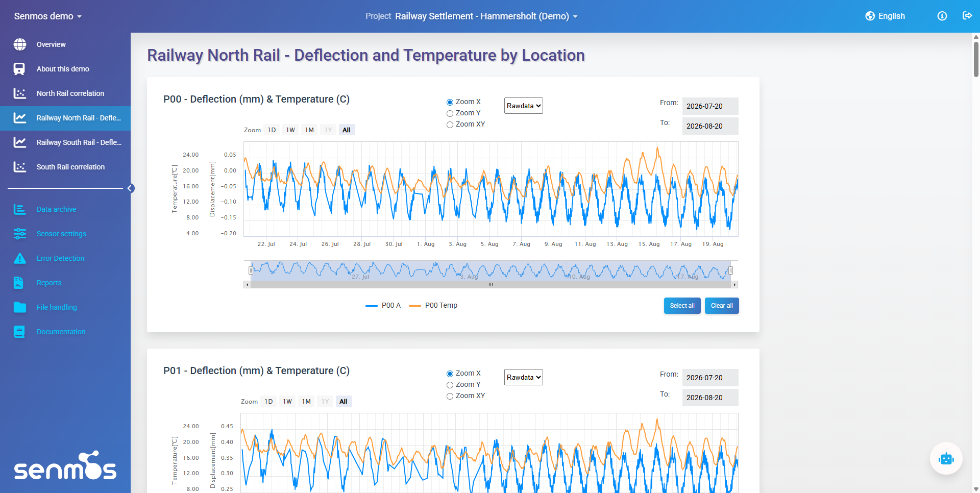The image size is (980, 493).
Task: Click Select all for P00 chart
Action: coord(682,306)
